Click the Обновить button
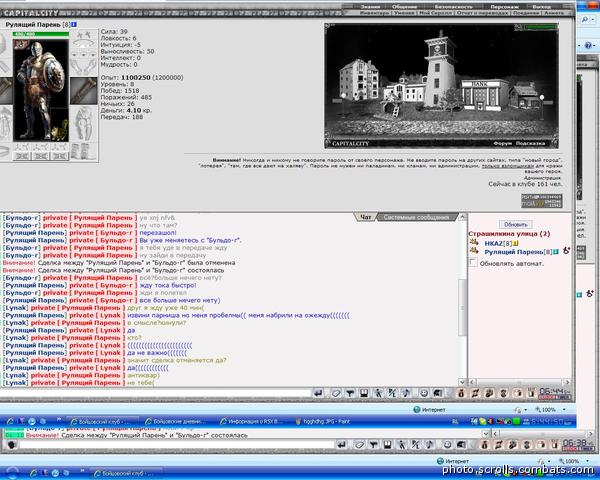The image size is (600, 480). (x=515, y=224)
